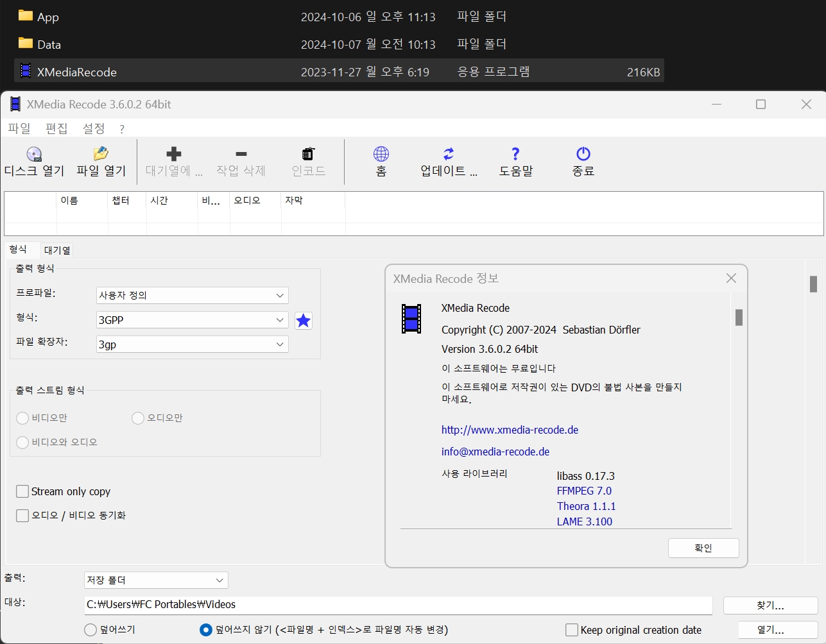Click the 확인 button in the dialog
Image resolution: width=826 pixels, height=644 pixels.
[703, 548]
